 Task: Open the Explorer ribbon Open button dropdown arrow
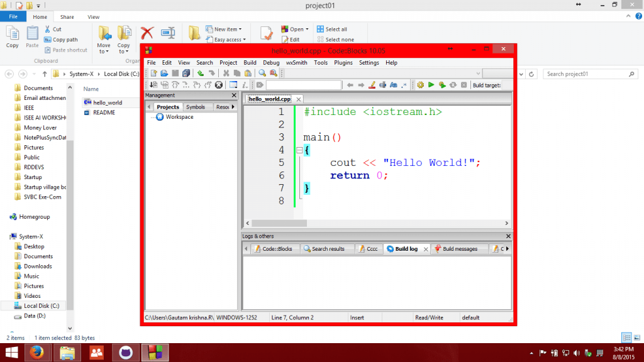click(307, 30)
